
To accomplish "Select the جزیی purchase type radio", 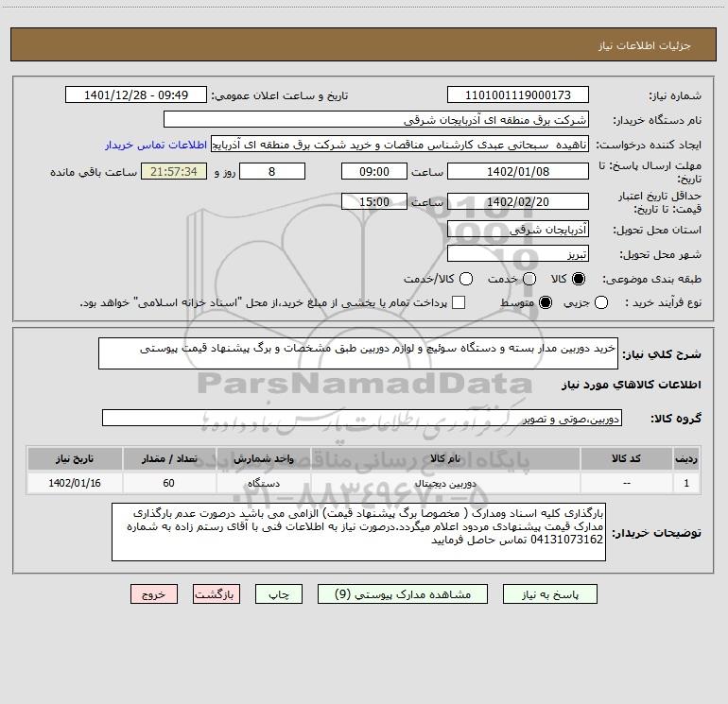I will pyautogui.click(x=600, y=302).
